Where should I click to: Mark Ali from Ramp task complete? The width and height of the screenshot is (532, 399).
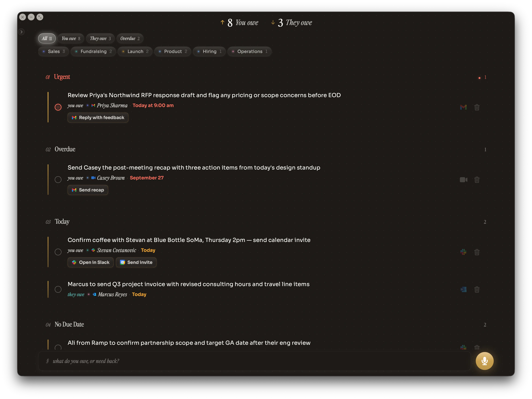pos(58,347)
